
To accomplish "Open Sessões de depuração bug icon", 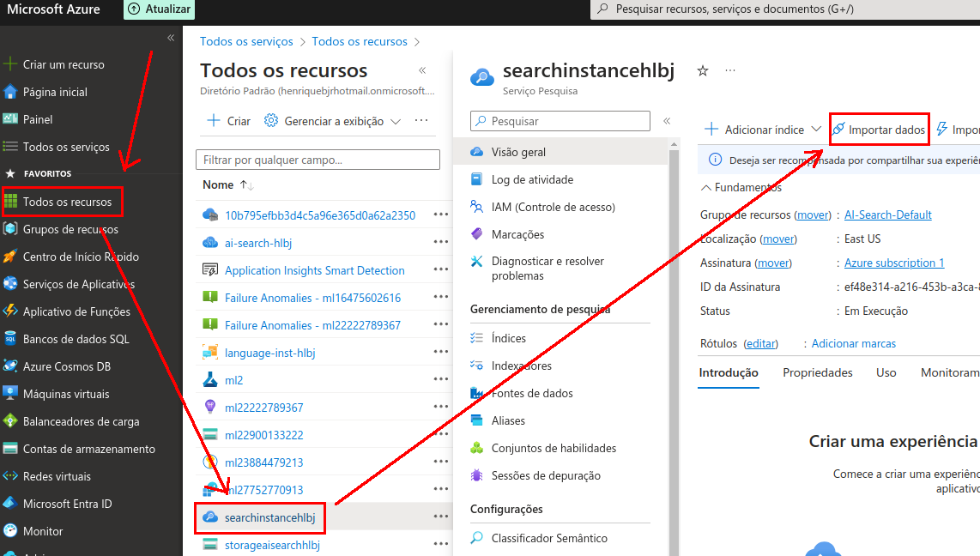I will 476,475.
